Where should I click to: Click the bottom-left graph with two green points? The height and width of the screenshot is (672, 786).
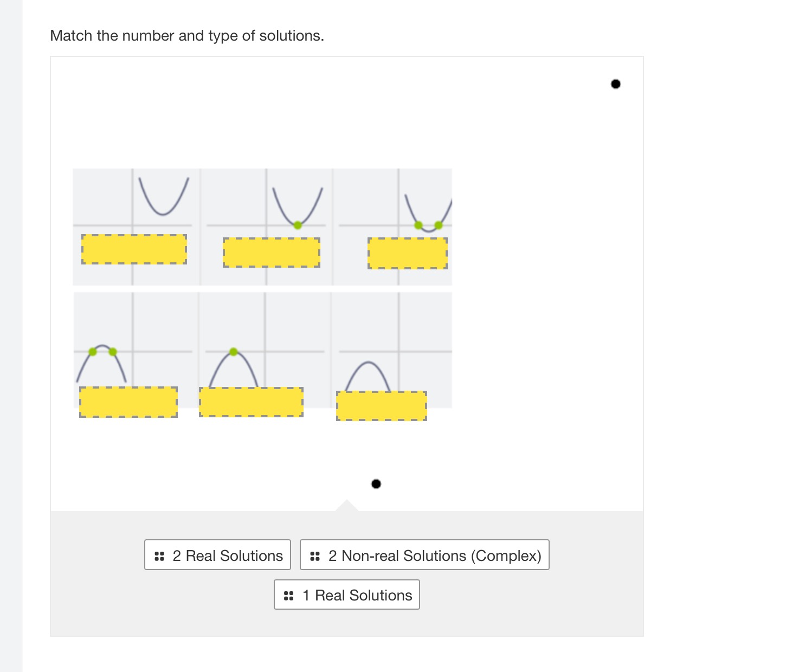click(x=136, y=350)
